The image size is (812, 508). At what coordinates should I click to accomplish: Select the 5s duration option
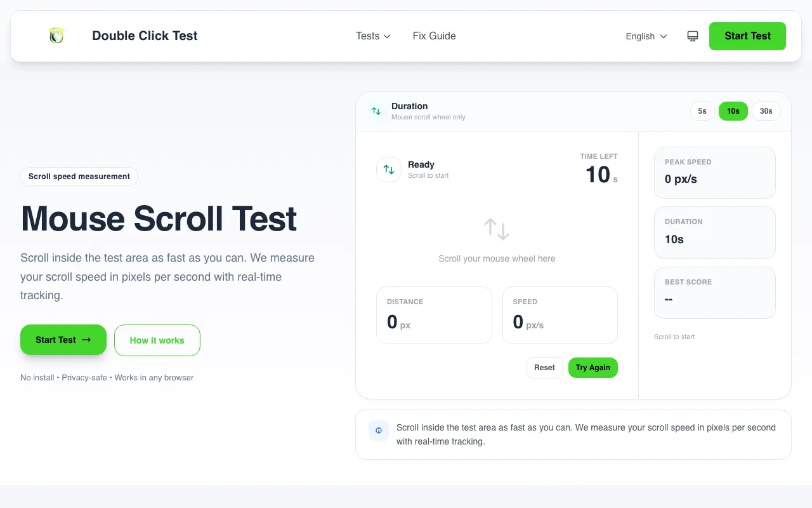click(x=702, y=111)
